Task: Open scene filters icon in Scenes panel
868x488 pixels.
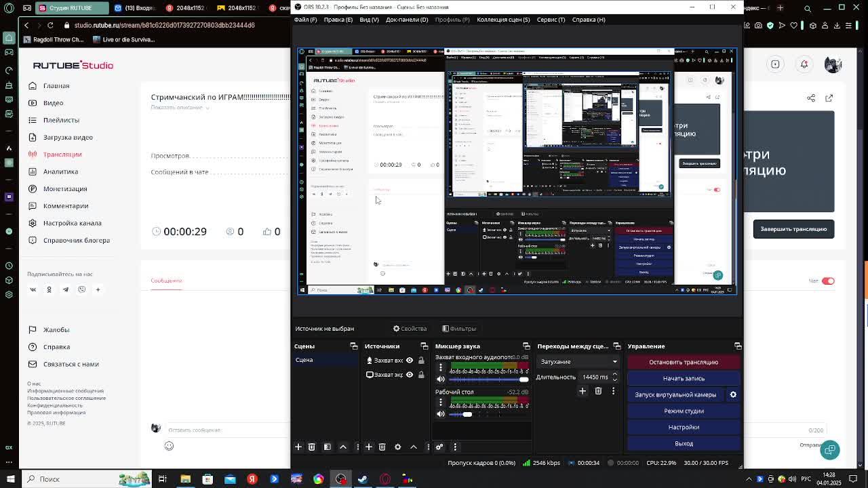Action: [328, 447]
